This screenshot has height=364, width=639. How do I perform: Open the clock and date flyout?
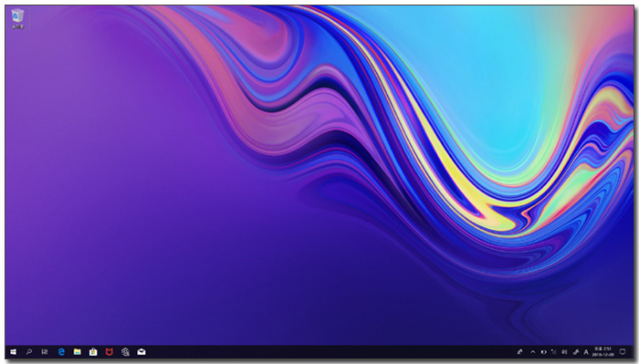coord(602,352)
